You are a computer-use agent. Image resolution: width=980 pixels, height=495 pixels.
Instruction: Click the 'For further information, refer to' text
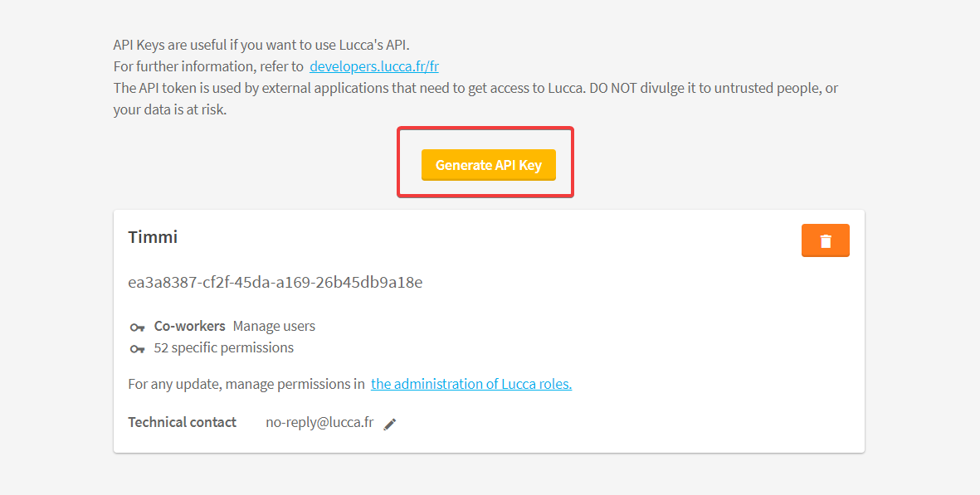pyautogui.click(x=208, y=66)
